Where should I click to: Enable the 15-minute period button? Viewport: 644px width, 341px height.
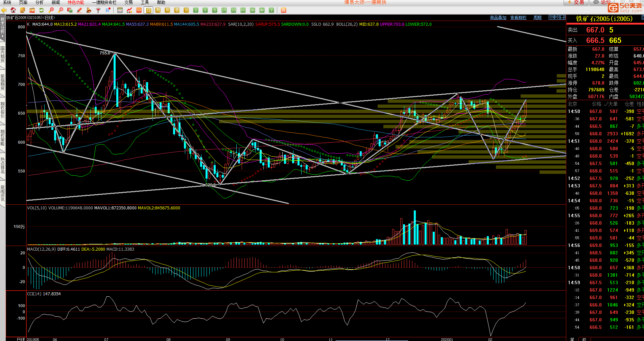(x=224, y=10)
